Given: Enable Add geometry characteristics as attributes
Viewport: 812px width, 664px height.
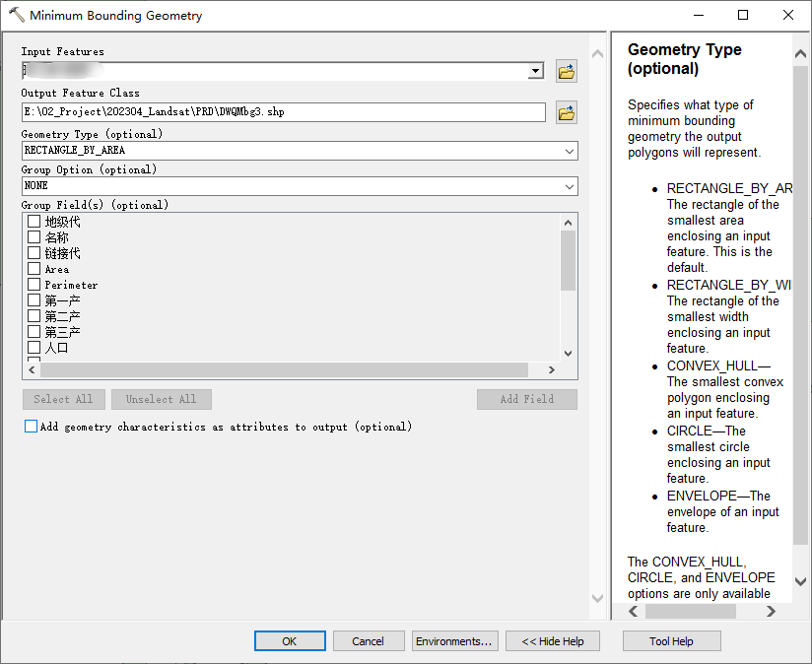Looking at the screenshot, I should 32,426.
